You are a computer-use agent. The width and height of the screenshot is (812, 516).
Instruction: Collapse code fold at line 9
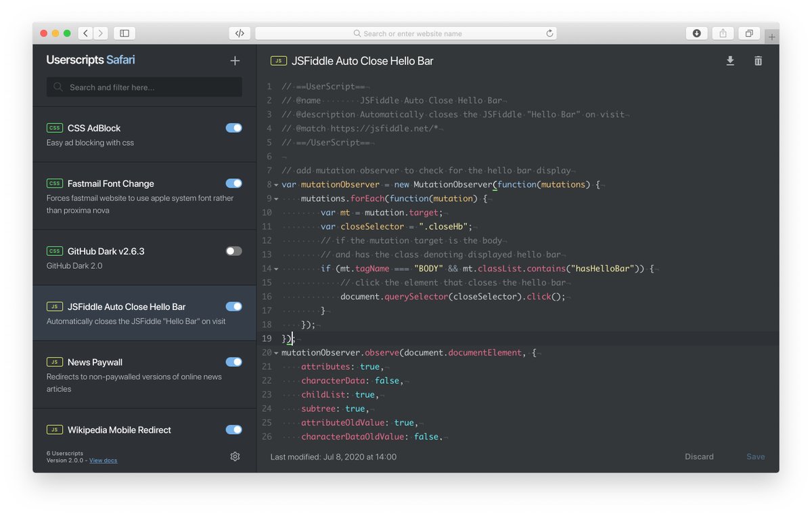276,199
